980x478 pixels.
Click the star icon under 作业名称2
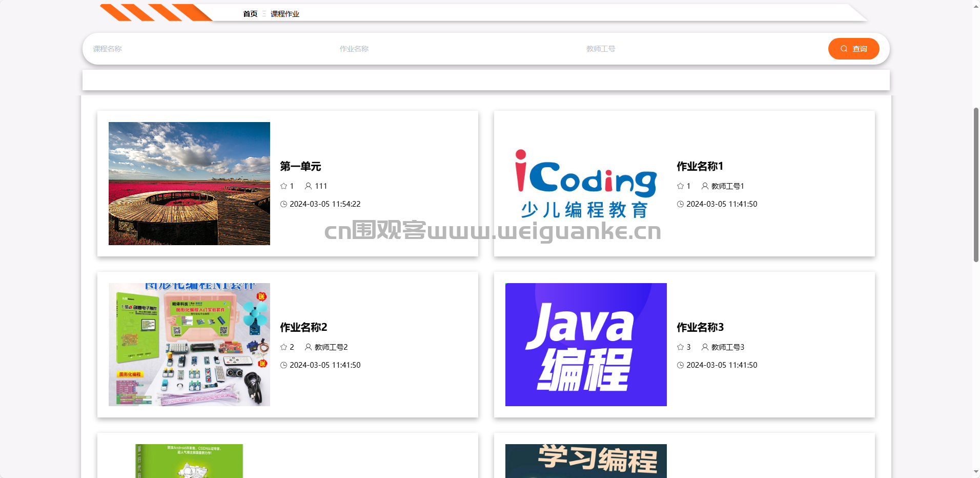tap(283, 347)
